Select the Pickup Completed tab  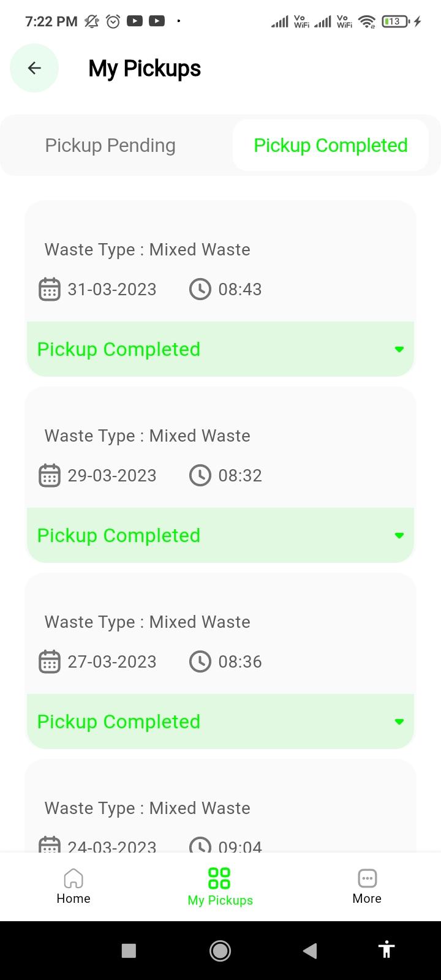click(x=331, y=145)
